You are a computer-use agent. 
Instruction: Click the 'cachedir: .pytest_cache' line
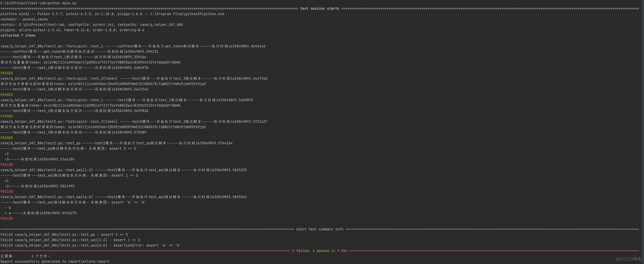point(24,19)
